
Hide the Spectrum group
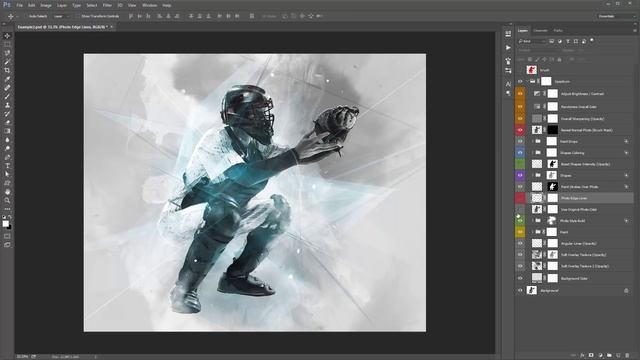(520, 82)
